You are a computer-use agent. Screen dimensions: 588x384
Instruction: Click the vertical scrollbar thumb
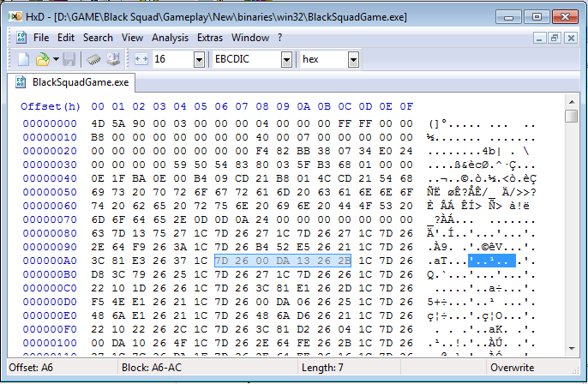tap(572, 116)
